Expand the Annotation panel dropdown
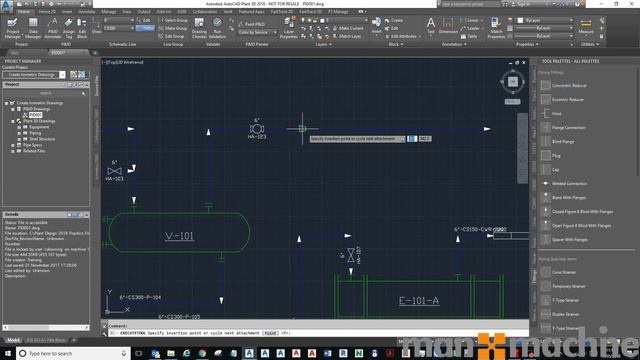Image resolution: width=640 pixels, height=360 pixels. (x=454, y=44)
